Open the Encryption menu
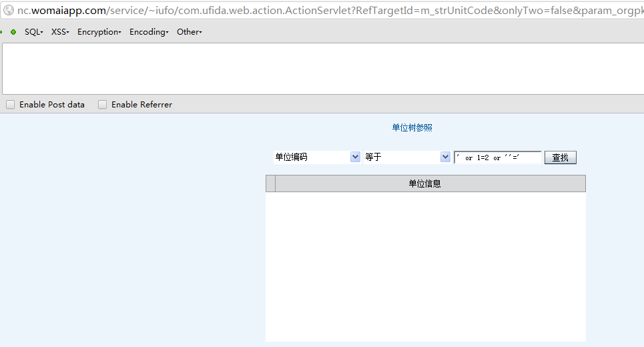 99,32
